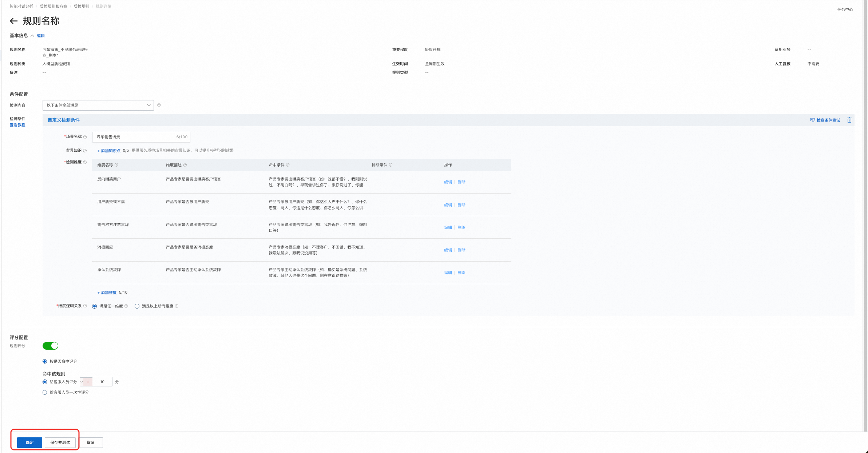Open the 以下条件全部满足 dropdown
Image resolution: width=868 pixels, height=453 pixels.
coord(98,105)
